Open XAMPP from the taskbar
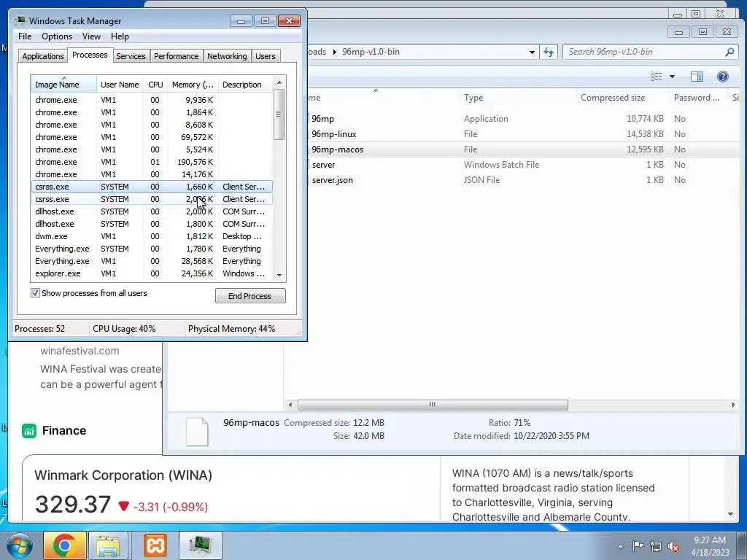Viewport: 747px width, 560px height. click(x=155, y=545)
